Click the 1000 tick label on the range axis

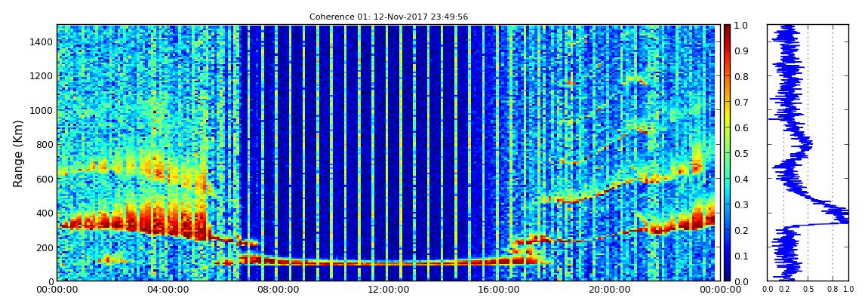coord(40,110)
